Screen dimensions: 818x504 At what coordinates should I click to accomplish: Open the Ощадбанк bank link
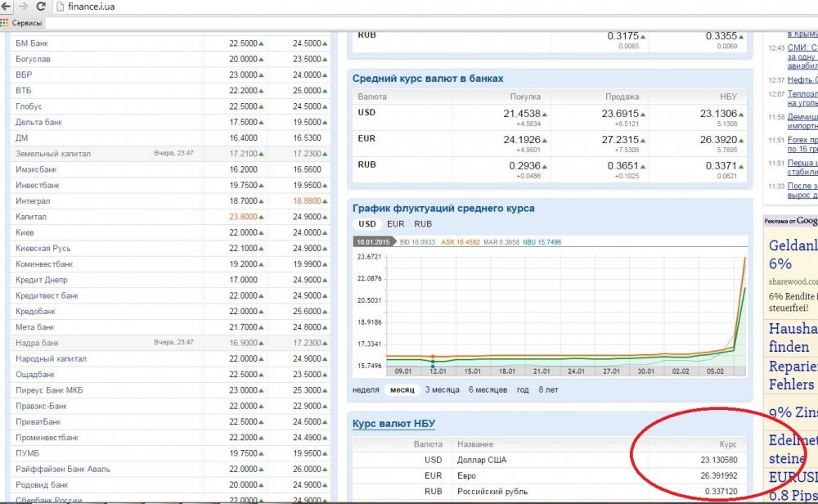coord(36,375)
